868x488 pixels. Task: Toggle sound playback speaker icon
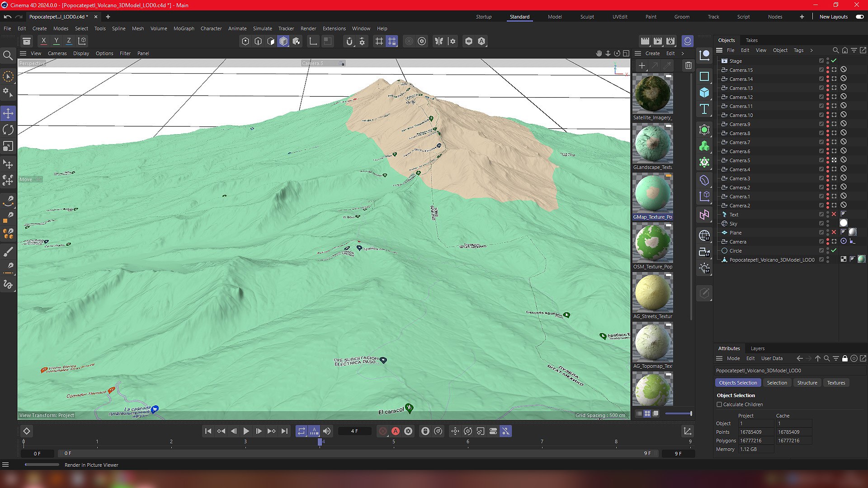[x=327, y=431]
